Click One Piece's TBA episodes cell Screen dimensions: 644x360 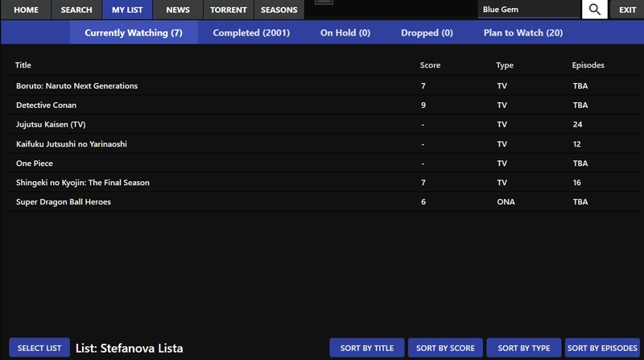(580, 163)
